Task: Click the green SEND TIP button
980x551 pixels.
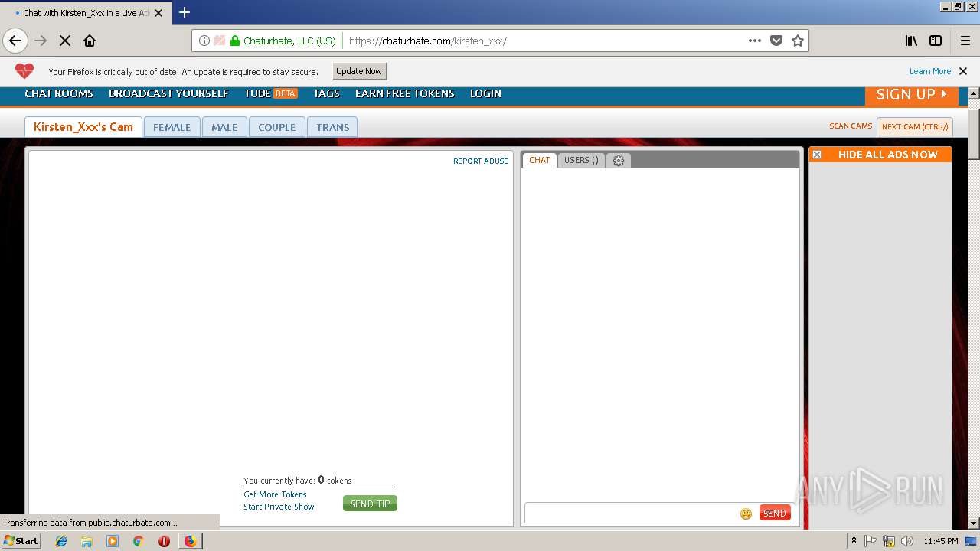Action: tap(370, 504)
